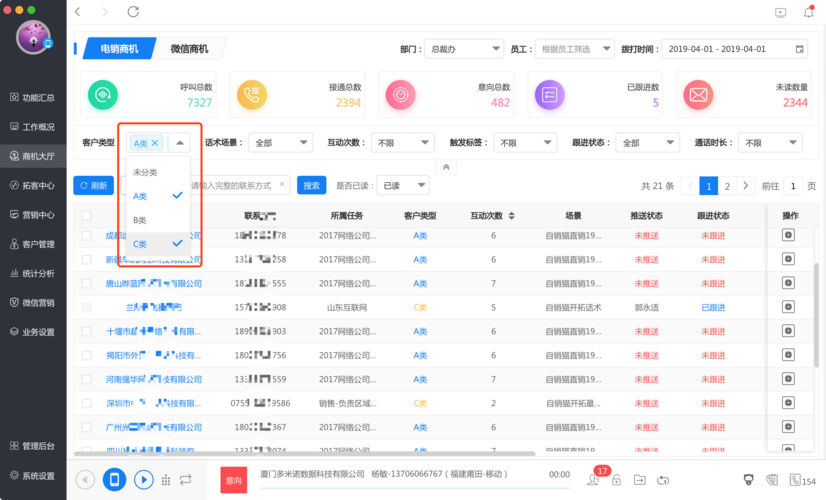Check the row for 十堰市 company
The width and height of the screenshot is (826, 500).
(x=86, y=331)
